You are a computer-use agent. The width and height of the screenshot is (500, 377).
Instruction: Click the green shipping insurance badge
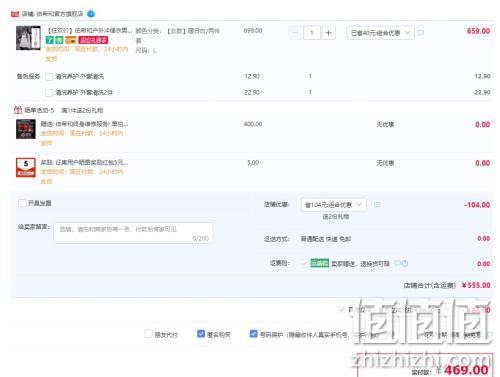point(319,263)
